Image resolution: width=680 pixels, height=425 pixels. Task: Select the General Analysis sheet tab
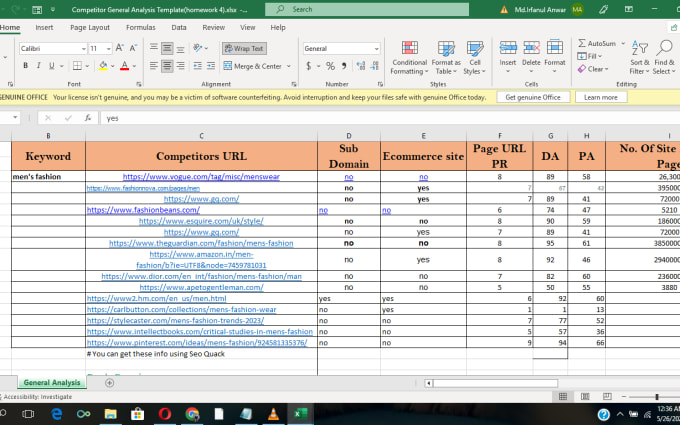point(52,382)
